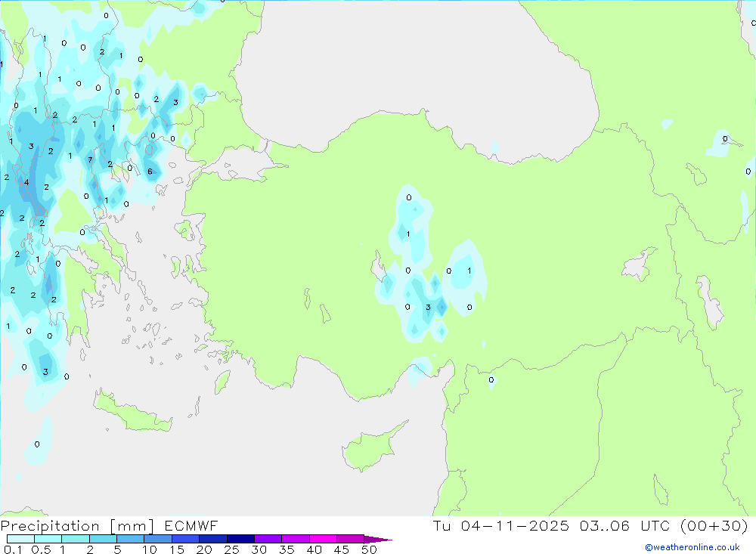The height and width of the screenshot is (554, 756).
Task: Click the 20–25 mm dark blue legend swatch
Action: coord(213,539)
